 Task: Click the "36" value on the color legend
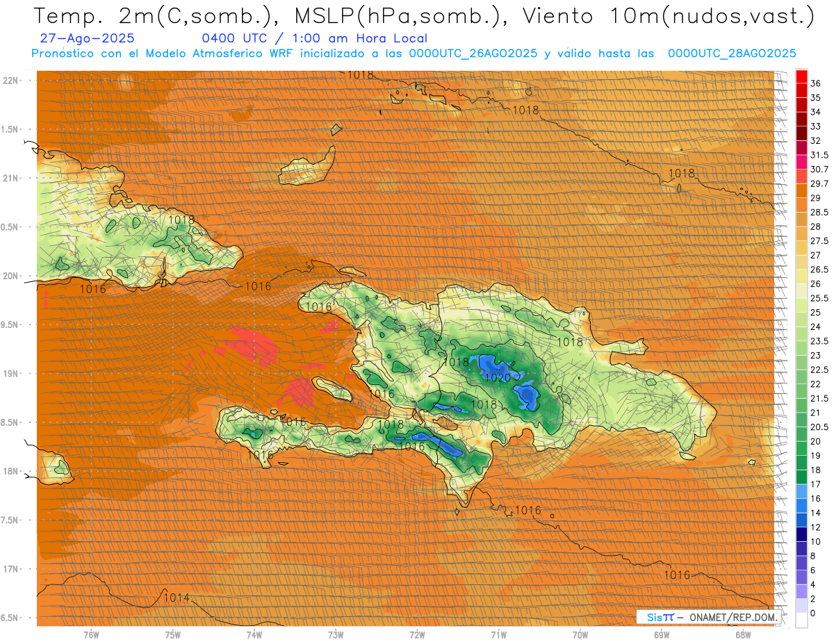816,83
